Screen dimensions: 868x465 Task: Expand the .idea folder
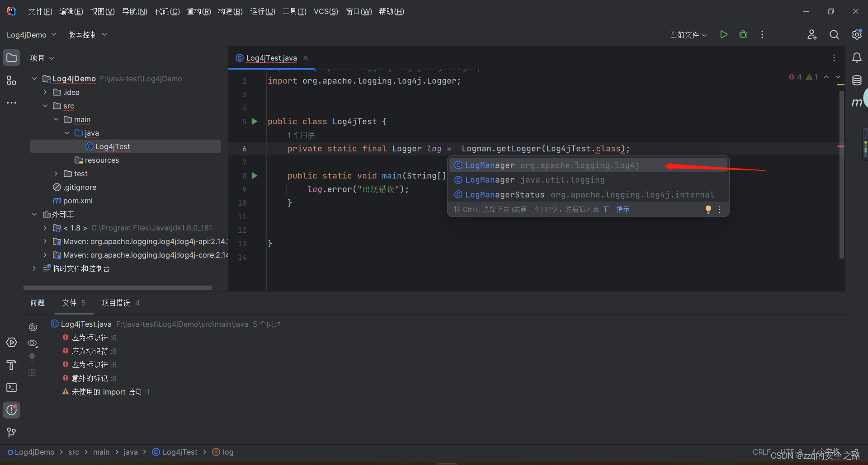(45, 92)
